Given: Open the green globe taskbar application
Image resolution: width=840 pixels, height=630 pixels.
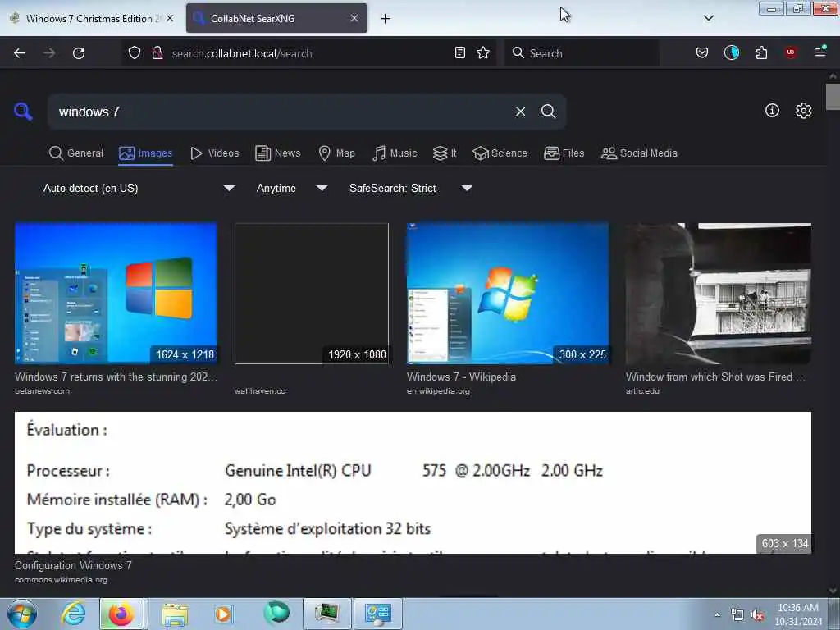Looking at the screenshot, I should pos(276,613).
